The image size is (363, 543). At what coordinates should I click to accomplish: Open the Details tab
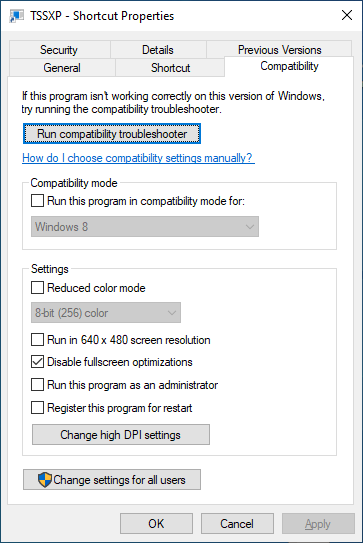[x=158, y=50]
